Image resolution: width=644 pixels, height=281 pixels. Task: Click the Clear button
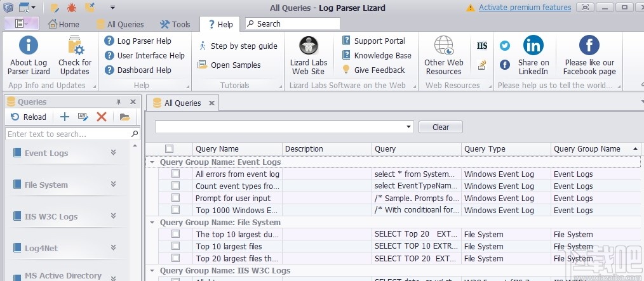pos(441,127)
